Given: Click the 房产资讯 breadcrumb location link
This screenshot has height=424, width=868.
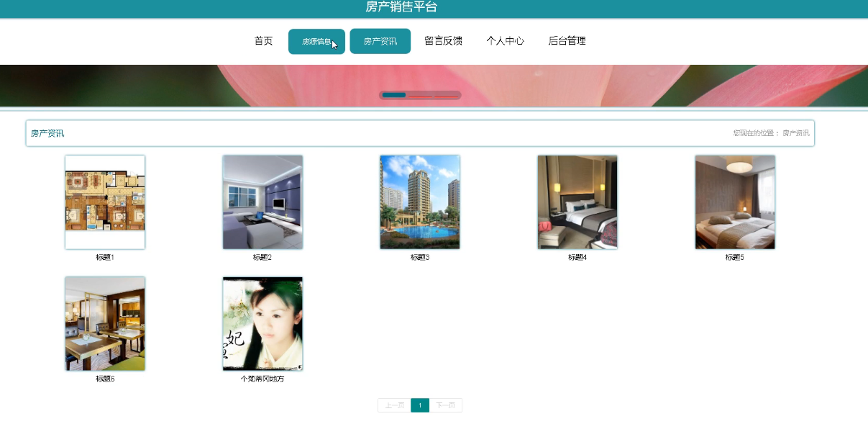Looking at the screenshot, I should click(796, 133).
